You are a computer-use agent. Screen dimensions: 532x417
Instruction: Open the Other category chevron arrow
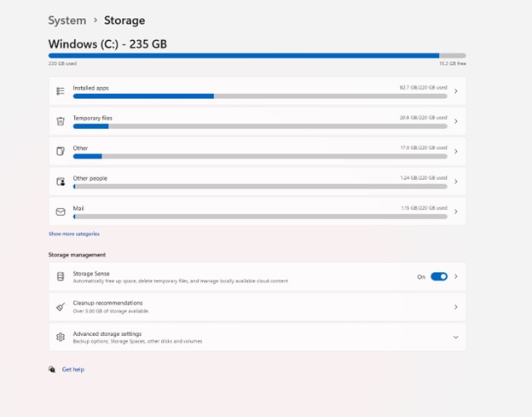[456, 151]
